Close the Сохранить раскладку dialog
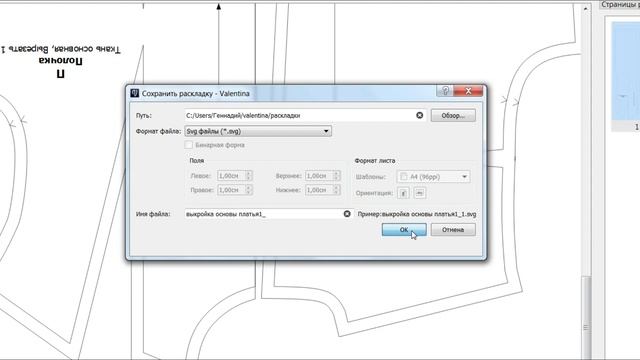 (468, 91)
